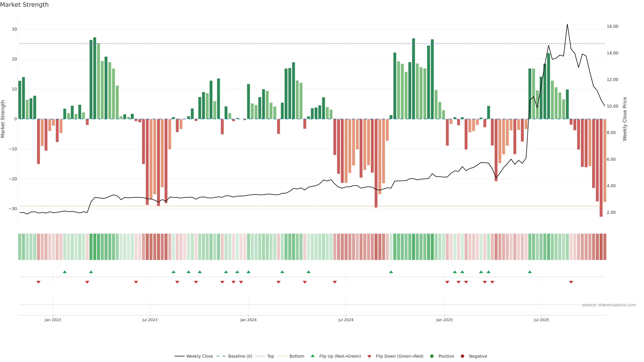Click the leftmost red flip-down triangle marker
The image size is (644, 362).
tap(39, 282)
